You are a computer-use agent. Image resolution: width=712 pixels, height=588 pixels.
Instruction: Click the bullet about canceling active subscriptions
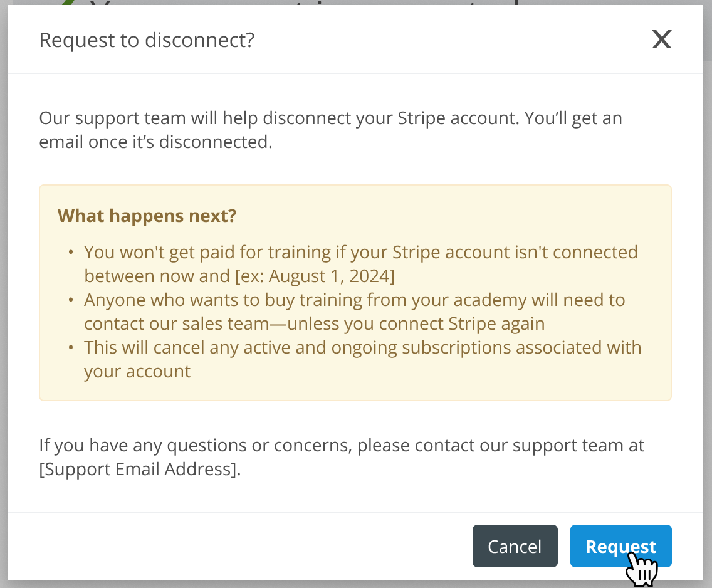(x=363, y=359)
